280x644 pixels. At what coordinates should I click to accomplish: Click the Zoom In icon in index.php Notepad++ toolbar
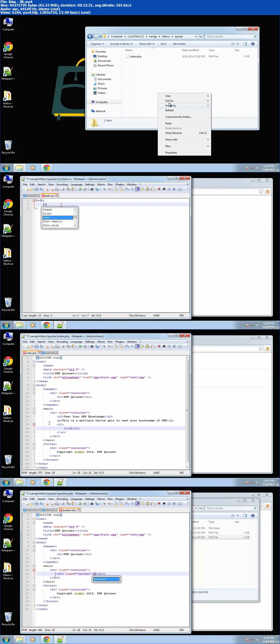[104, 347]
